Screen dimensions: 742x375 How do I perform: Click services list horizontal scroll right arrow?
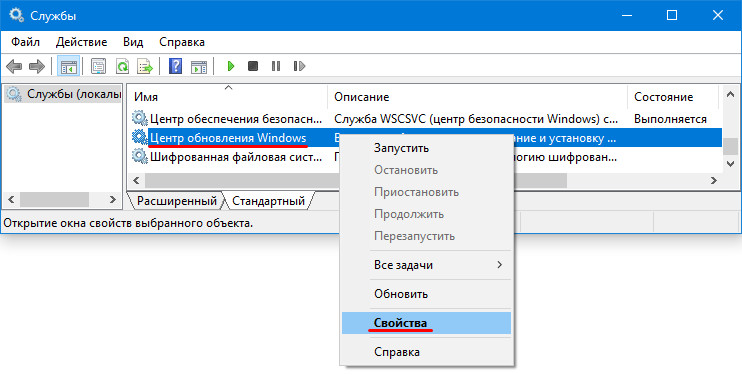point(714,180)
